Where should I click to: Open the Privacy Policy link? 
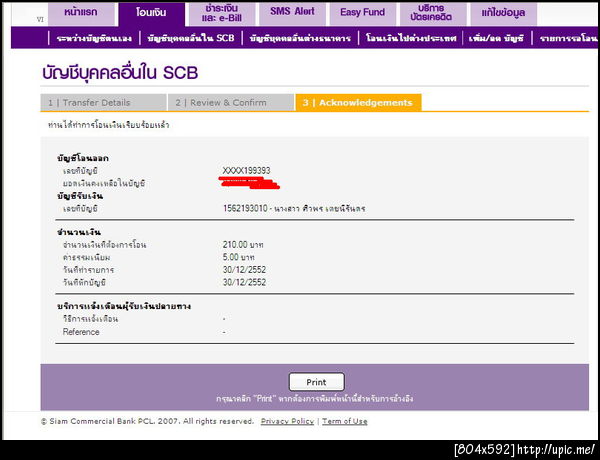287,421
